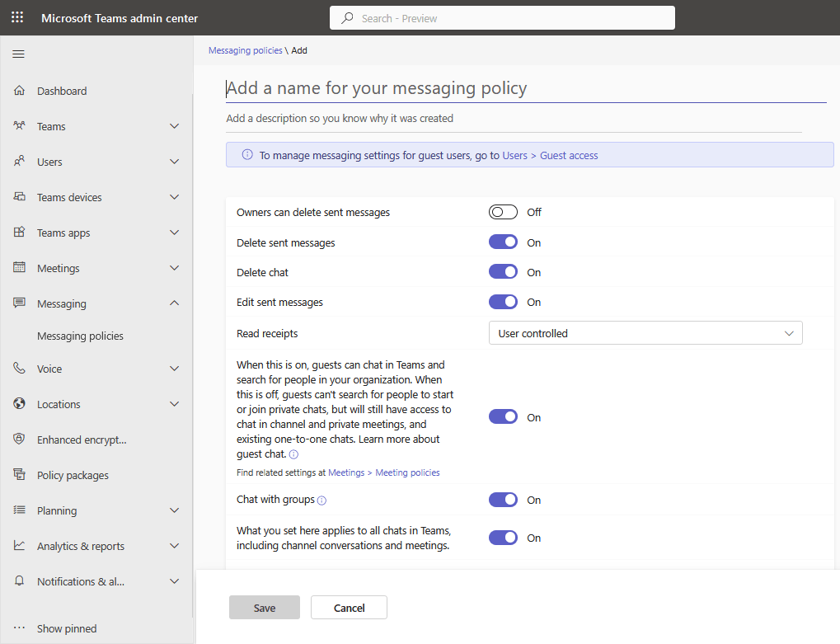This screenshot has width=840, height=644.
Task: Click info icon next to guest chat
Action: pyautogui.click(x=293, y=454)
